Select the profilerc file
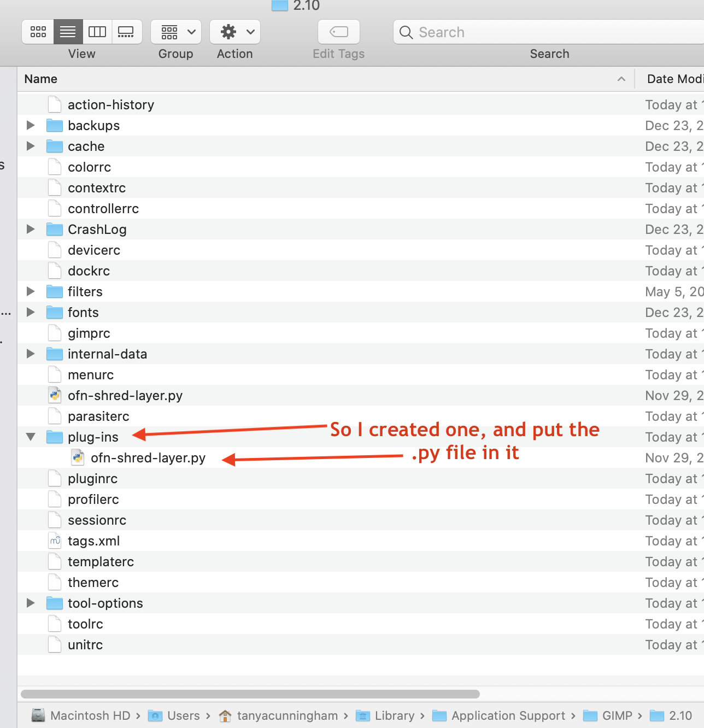Viewport: 704px width, 728px height. tap(93, 499)
